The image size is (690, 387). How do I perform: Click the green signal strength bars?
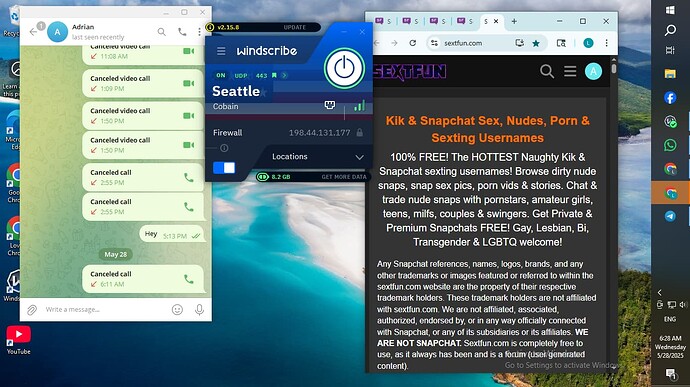(x=360, y=105)
